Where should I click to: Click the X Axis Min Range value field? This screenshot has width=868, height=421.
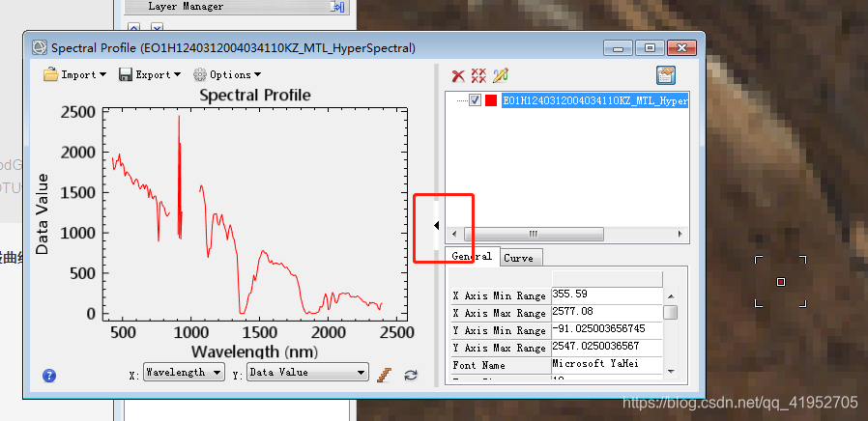[x=607, y=295]
